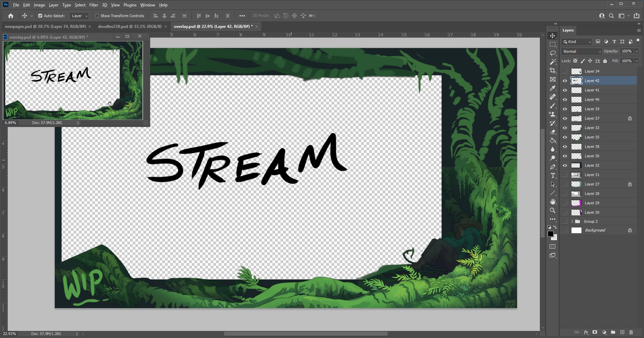Hide Layer 42 visibility eye
Viewport: 644px width, 338px height.
pos(565,81)
